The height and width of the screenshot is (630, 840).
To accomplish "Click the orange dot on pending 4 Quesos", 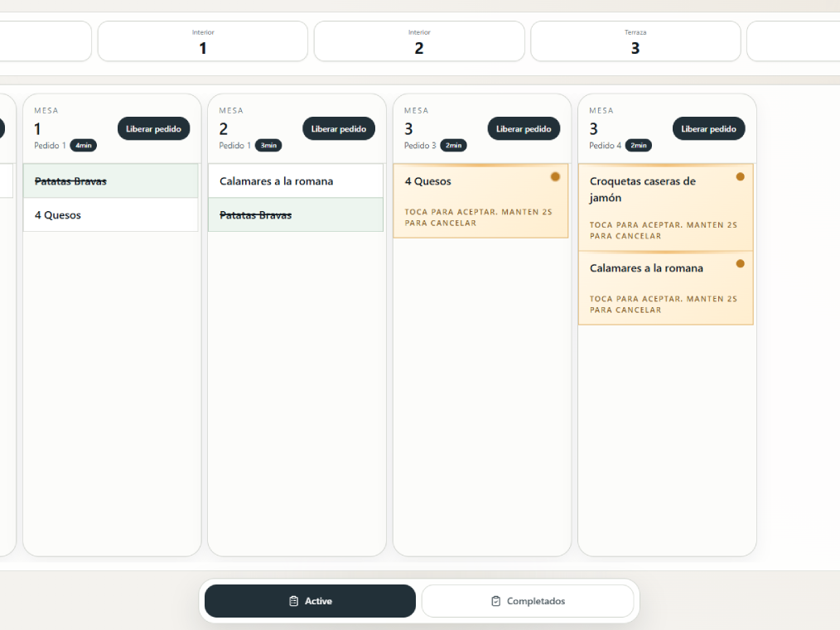I will pyautogui.click(x=555, y=176).
